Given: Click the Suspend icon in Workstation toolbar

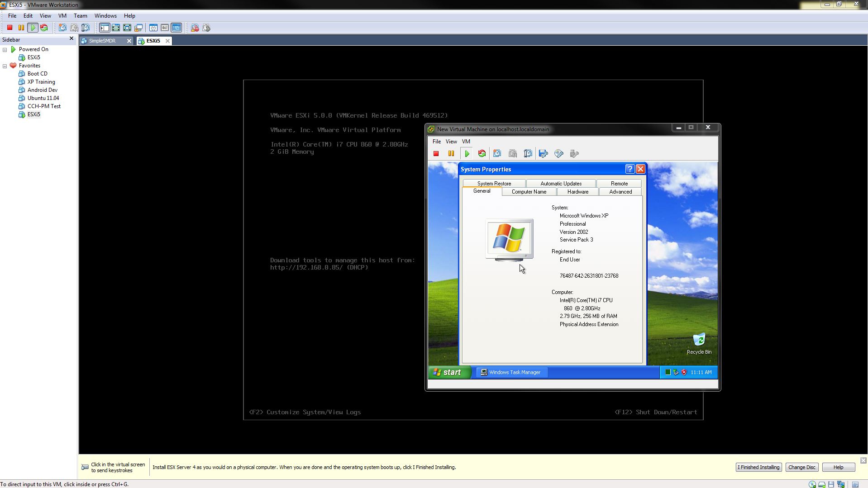Looking at the screenshot, I should pyautogui.click(x=21, y=28).
